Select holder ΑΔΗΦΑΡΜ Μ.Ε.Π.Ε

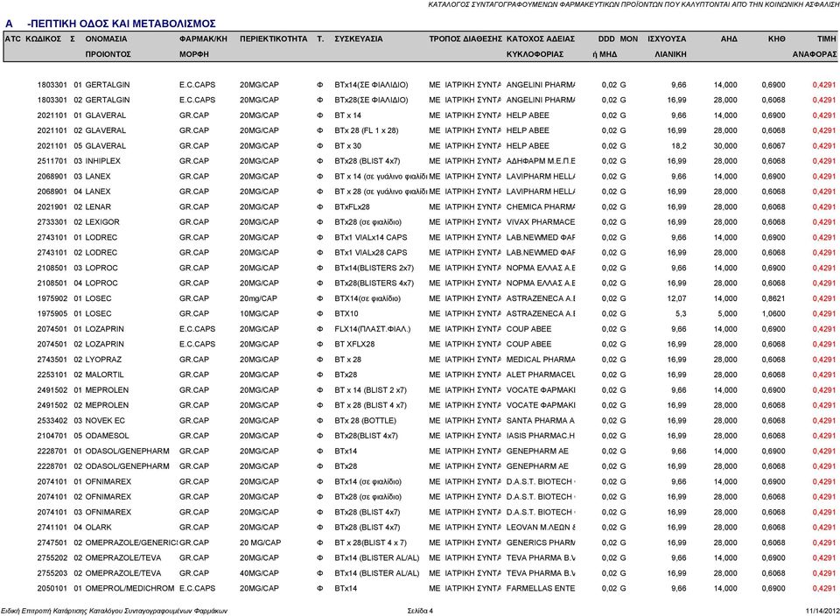tap(541, 161)
